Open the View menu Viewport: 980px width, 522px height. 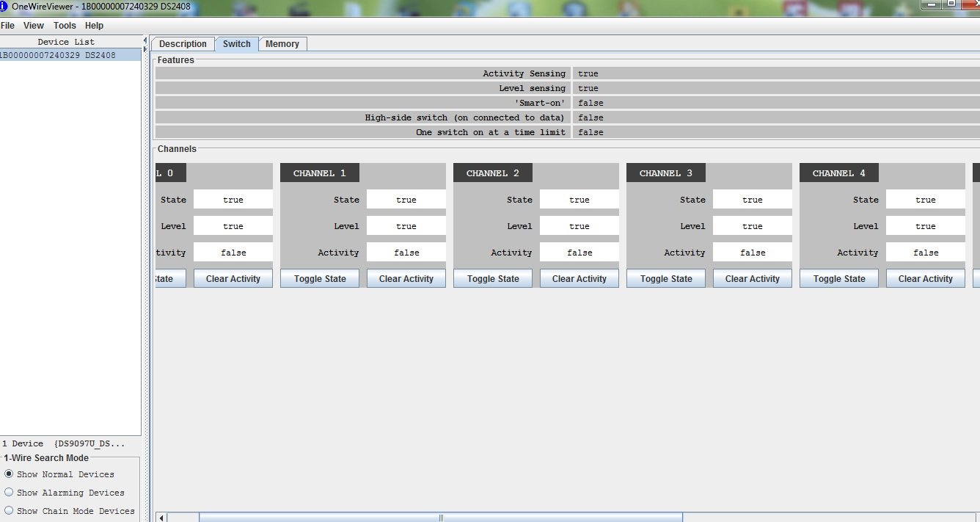34,25
